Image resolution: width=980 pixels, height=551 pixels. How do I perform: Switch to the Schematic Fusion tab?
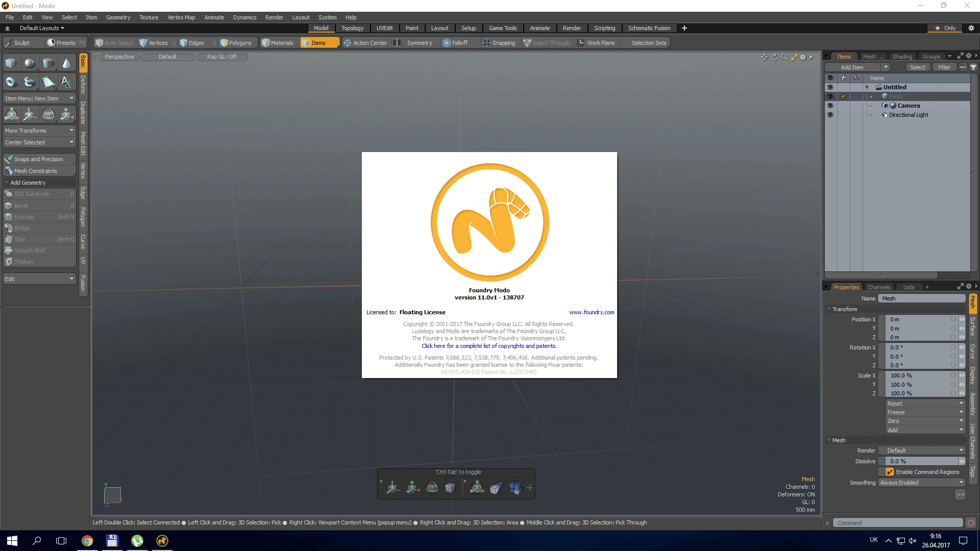point(649,28)
